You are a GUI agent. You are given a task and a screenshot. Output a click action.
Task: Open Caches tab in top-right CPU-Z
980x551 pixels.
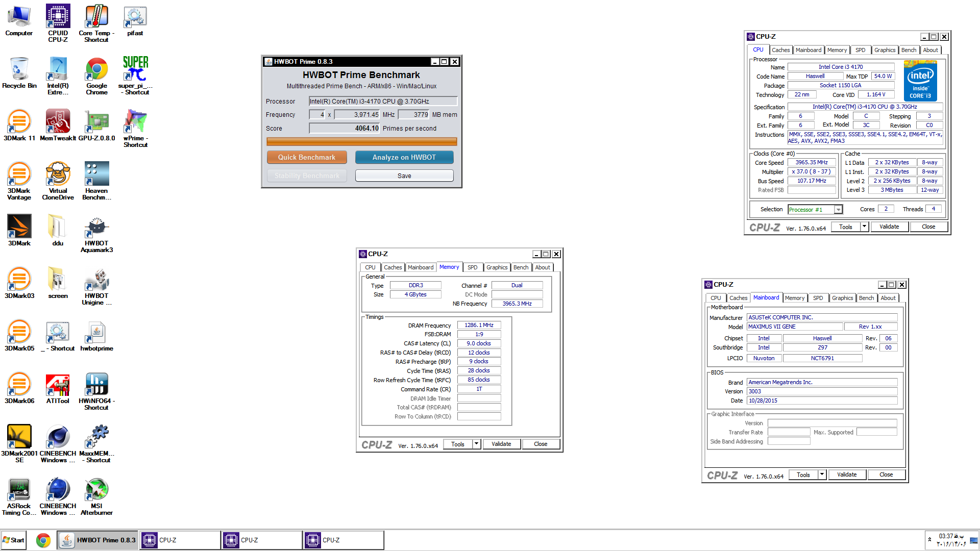pyautogui.click(x=780, y=50)
